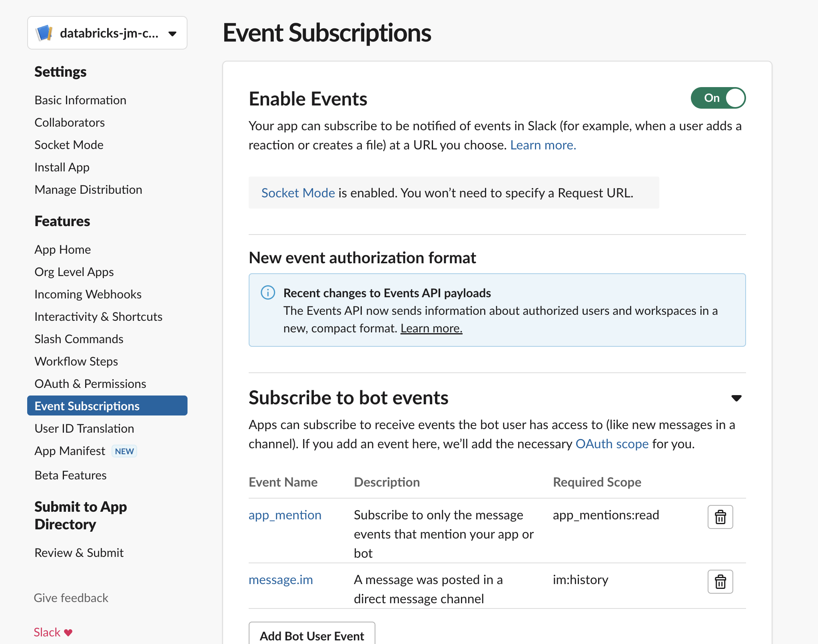This screenshot has width=818, height=644.
Task: Turn off the Enable Events toggle
Action: (718, 98)
